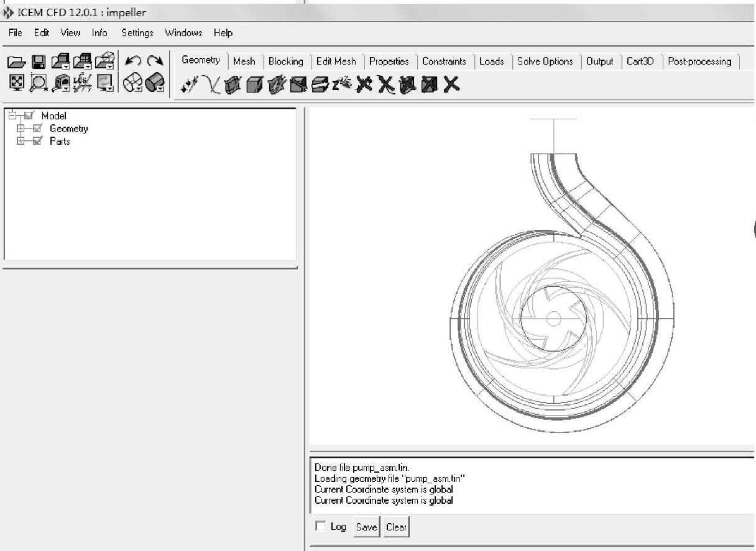Click the Open Project folder icon

coord(17,61)
